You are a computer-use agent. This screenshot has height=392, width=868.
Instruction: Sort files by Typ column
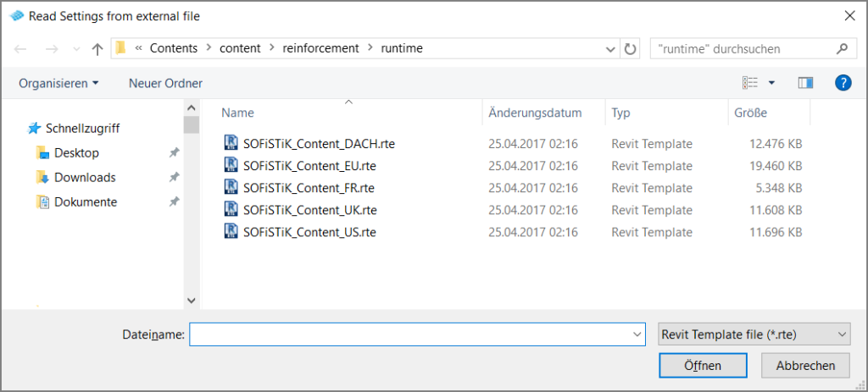pos(620,113)
